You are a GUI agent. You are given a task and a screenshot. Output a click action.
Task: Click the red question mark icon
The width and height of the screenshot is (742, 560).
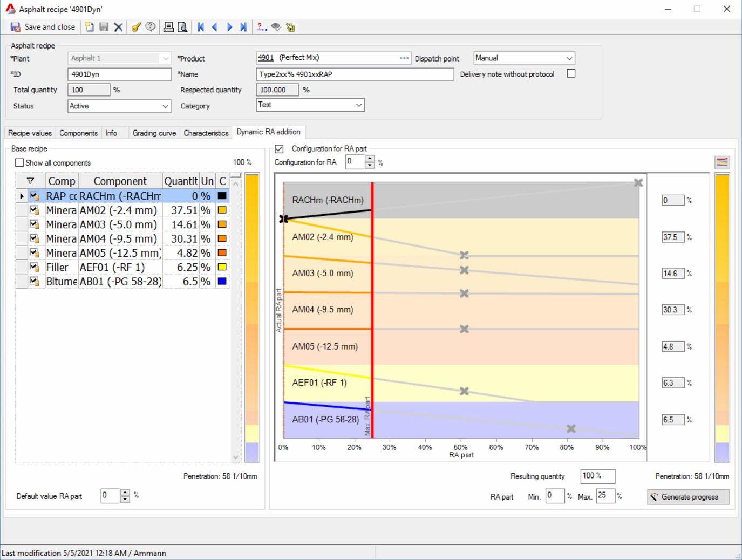coord(261,27)
